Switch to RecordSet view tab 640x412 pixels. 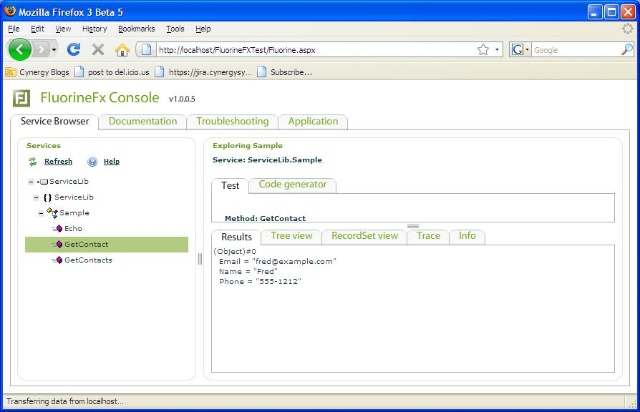pos(364,236)
